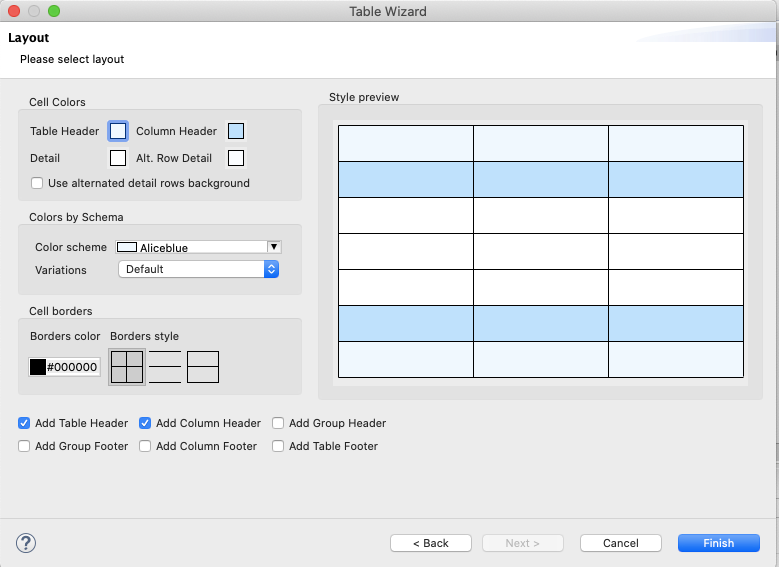The height and width of the screenshot is (567, 779).
Task: Open the help question mark icon
Action: tap(26, 543)
